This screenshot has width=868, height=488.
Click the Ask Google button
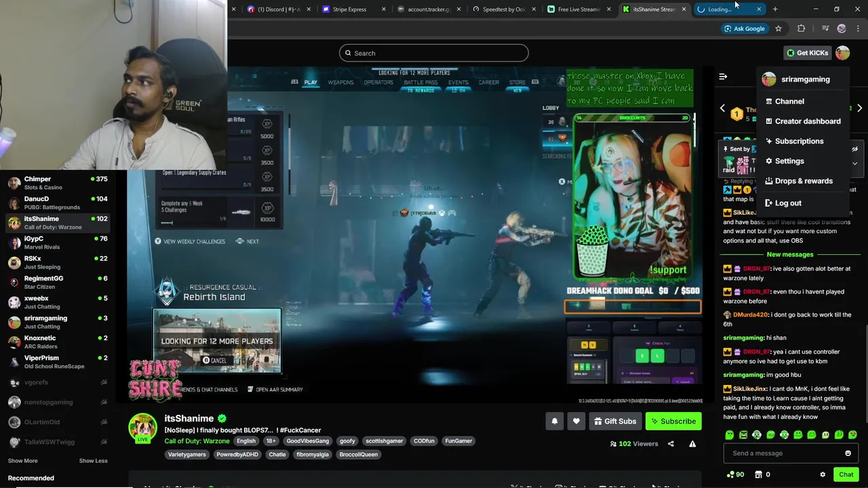click(x=744, y=28)
